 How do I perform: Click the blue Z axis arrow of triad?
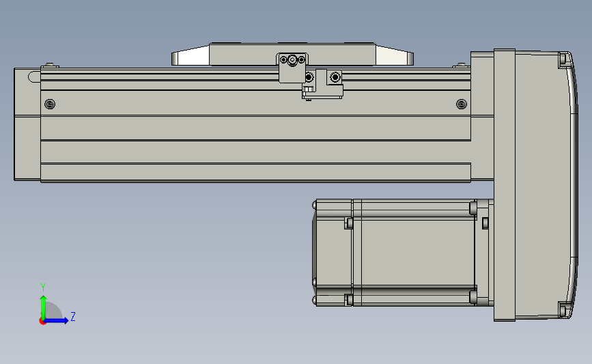[x=56, y=321]
